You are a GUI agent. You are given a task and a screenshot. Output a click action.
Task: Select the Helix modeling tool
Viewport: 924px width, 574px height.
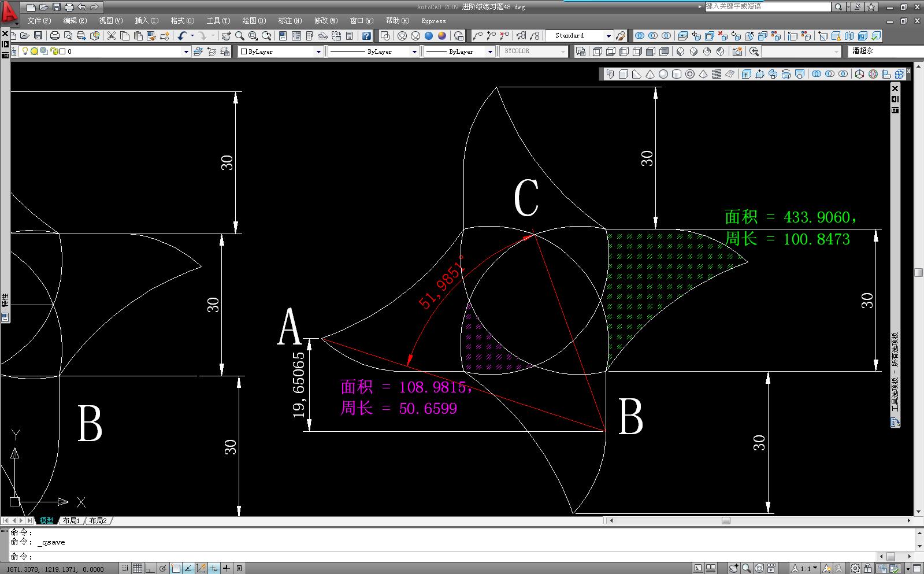click(717, 74)
